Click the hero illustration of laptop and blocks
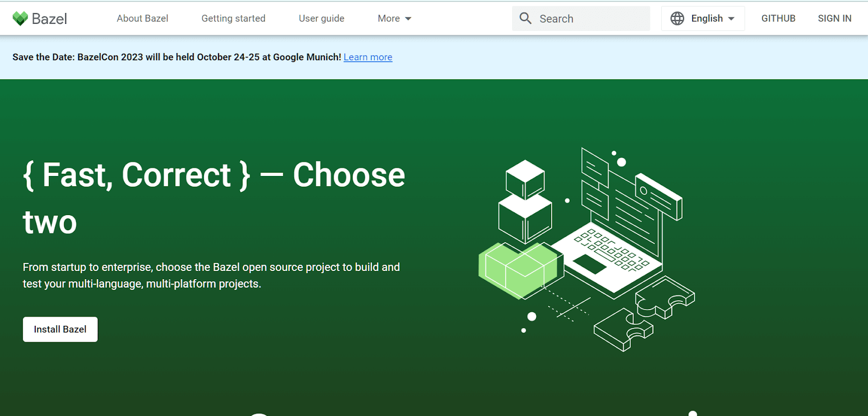 click(586, 249)
